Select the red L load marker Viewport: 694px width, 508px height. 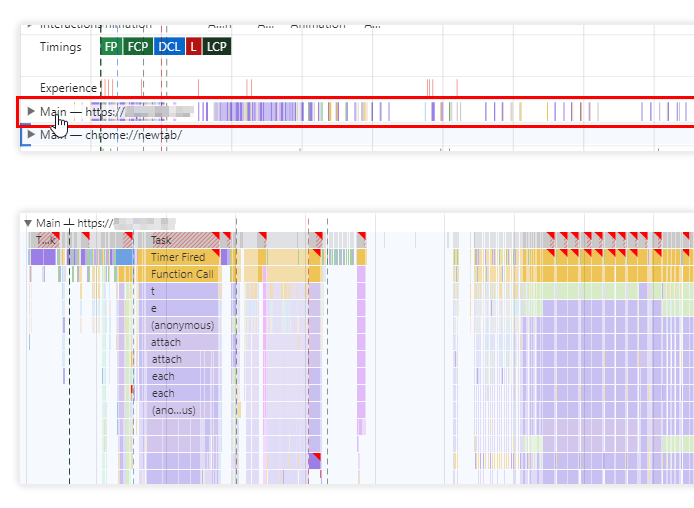tap(193, 46)
